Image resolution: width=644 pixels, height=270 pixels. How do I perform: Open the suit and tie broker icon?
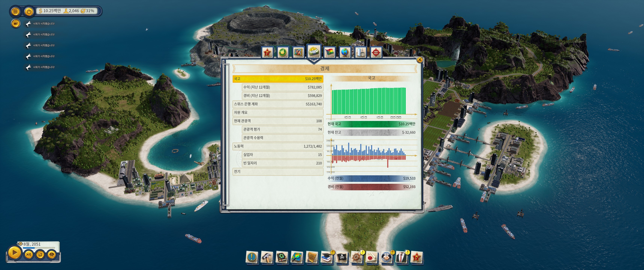coord(401,257)
